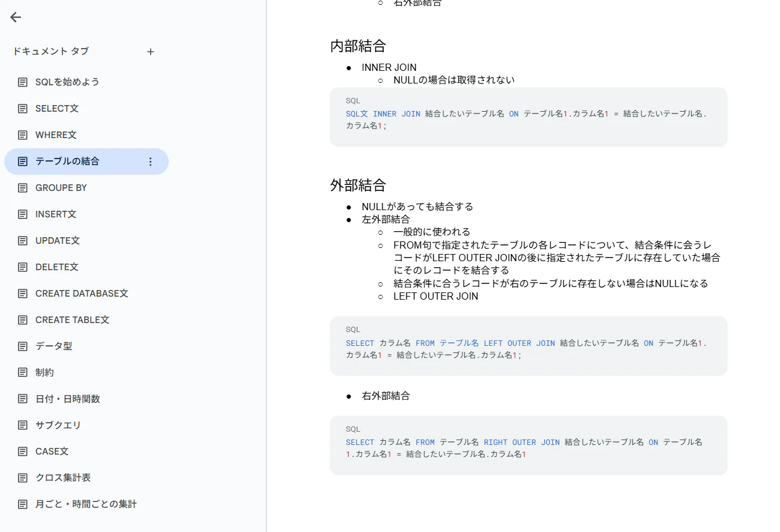Image resolution: width=780 pixels, height=532 pixels.
Task: Click the document icon beside 日付・日時関数
Action: click(23, 399)
